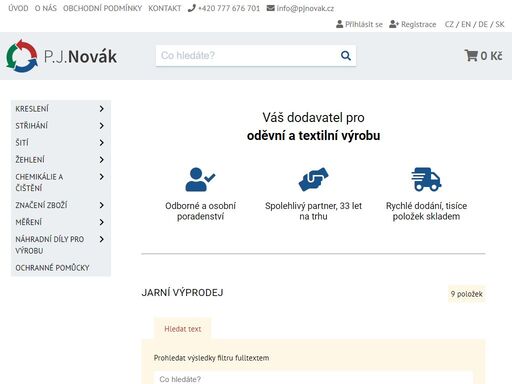Click the user icon next to Přihlásit se

click(339, 24)
